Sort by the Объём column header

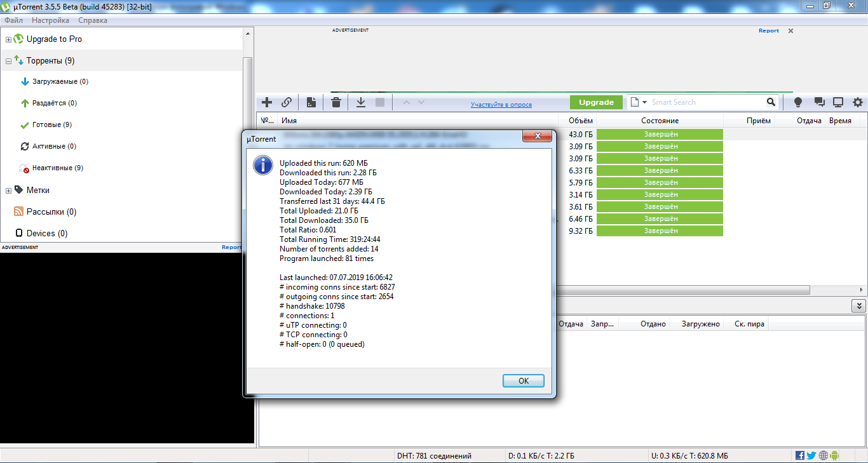pos(578,121)
